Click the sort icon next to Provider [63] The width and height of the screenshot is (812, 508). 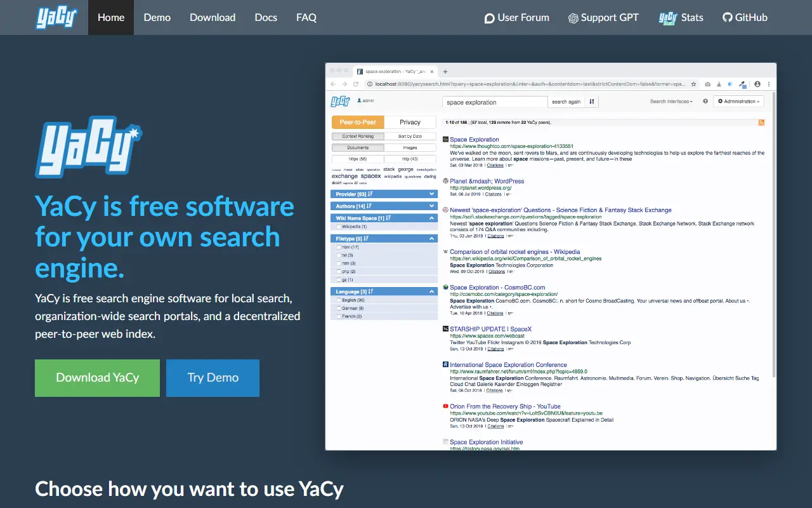[x=370, y=194]
